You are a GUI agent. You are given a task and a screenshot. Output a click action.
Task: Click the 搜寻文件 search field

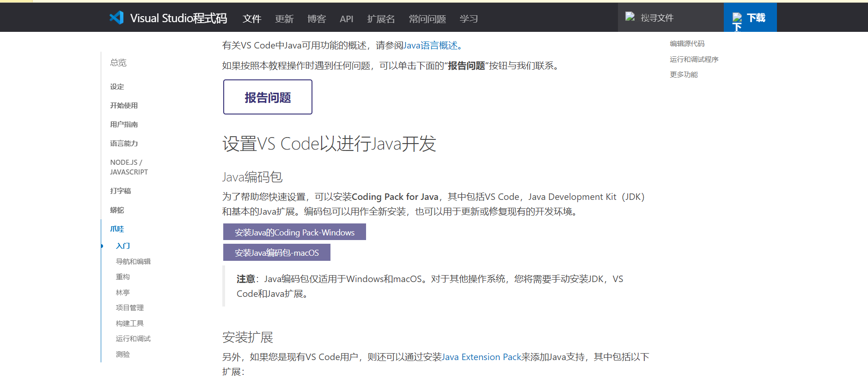click(671, 17)
